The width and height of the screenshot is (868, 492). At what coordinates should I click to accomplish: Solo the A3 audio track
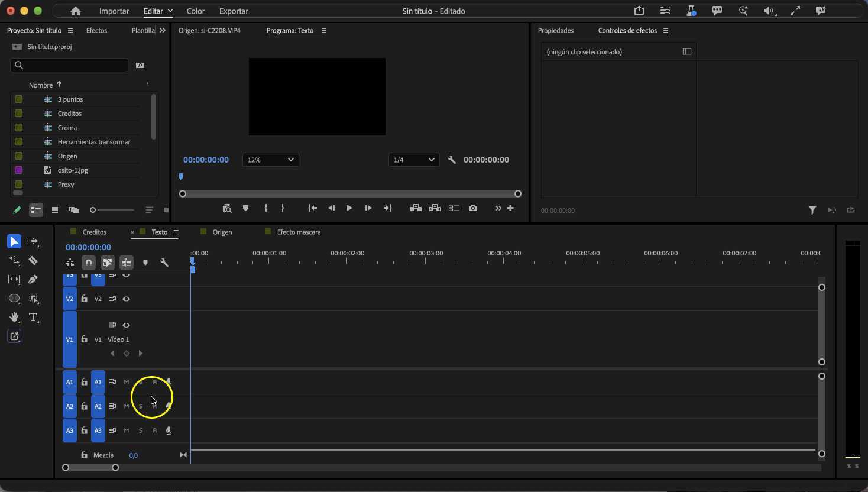pos(140,430)
